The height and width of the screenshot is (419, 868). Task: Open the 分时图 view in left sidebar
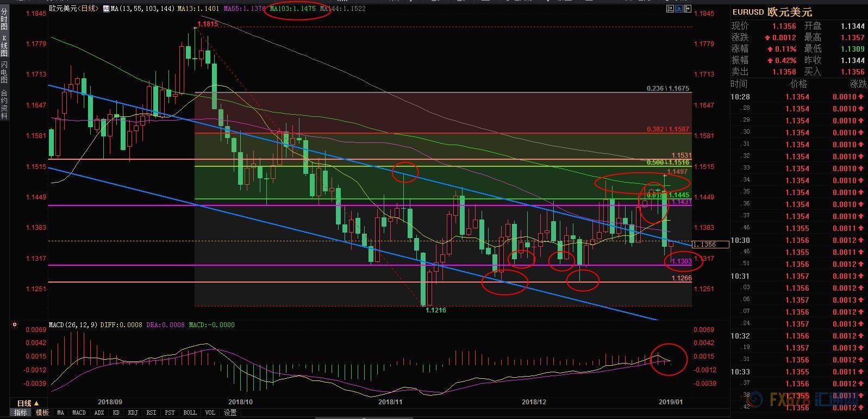tap(4, 19)
